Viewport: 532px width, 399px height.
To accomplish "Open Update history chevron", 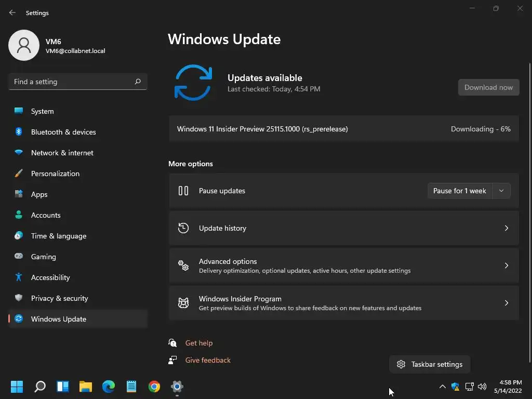I will [506, 228].
